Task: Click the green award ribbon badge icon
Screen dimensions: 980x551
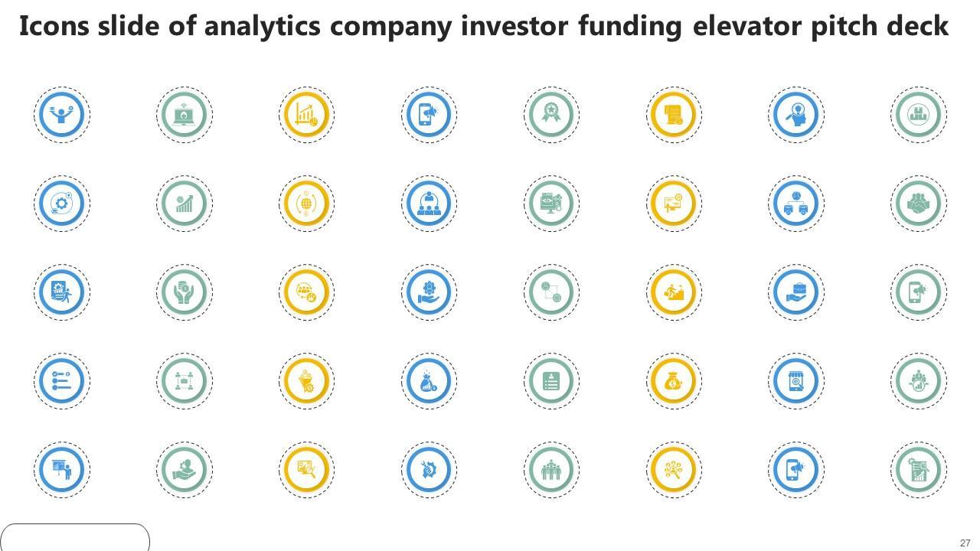Action: click(x=551, y=114)
